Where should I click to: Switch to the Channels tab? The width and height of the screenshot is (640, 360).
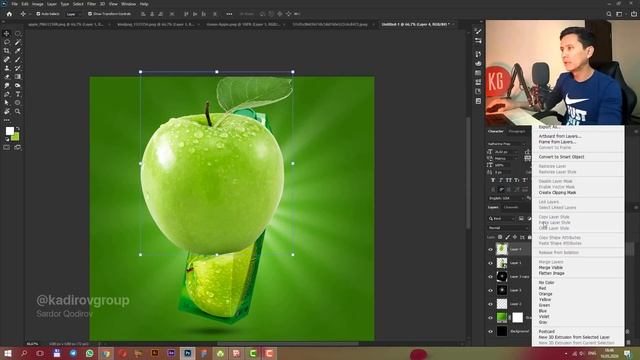coord(511,207)
